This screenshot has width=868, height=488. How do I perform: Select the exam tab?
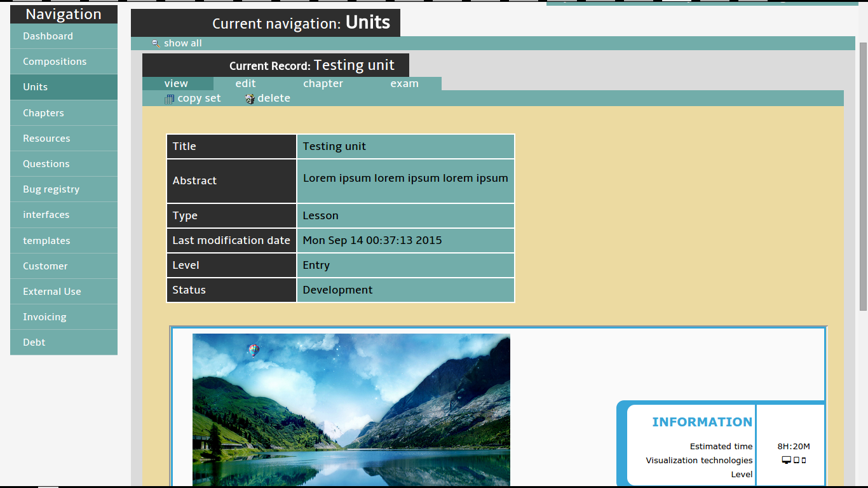pos(404,84)
